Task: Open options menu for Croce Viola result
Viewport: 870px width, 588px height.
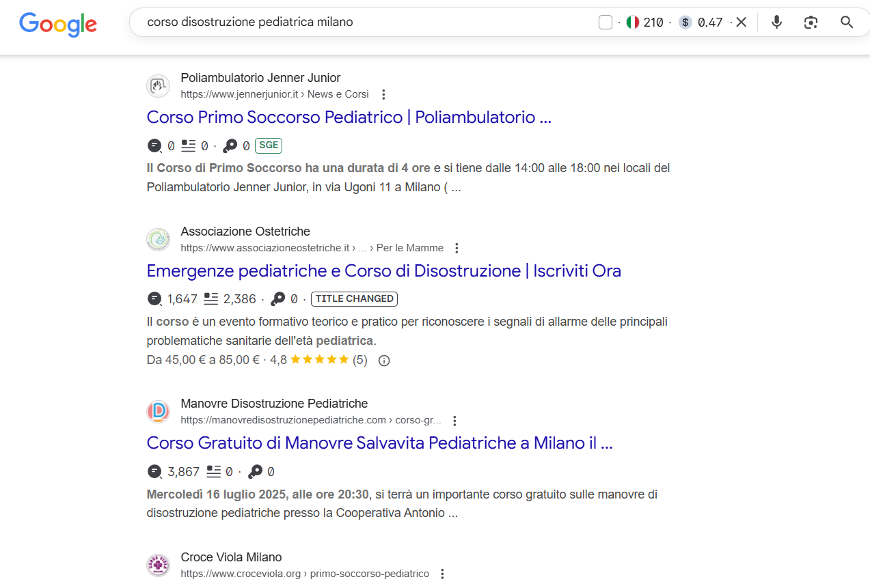Action: coord(442,574)
